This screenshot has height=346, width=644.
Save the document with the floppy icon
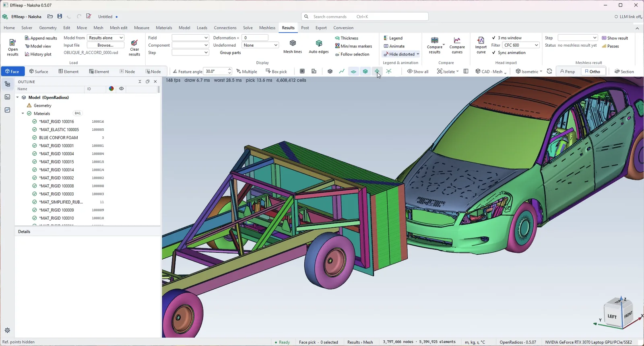[60, 16]
